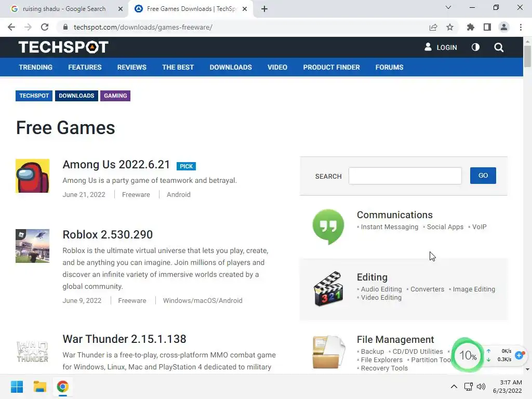The height and width of the screenshot is (399, 532).
Task: Open the Windows Start menu
Action: (x=17, y=387)
